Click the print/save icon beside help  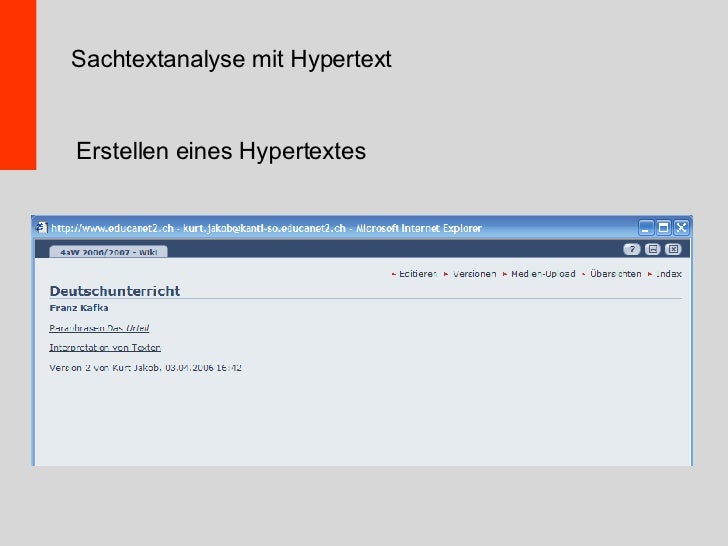click(x=652, y=249)
